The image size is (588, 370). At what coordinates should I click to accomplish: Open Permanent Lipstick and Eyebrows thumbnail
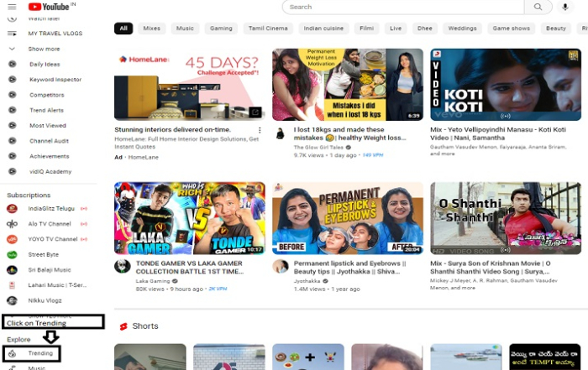[x=348, y=218]
